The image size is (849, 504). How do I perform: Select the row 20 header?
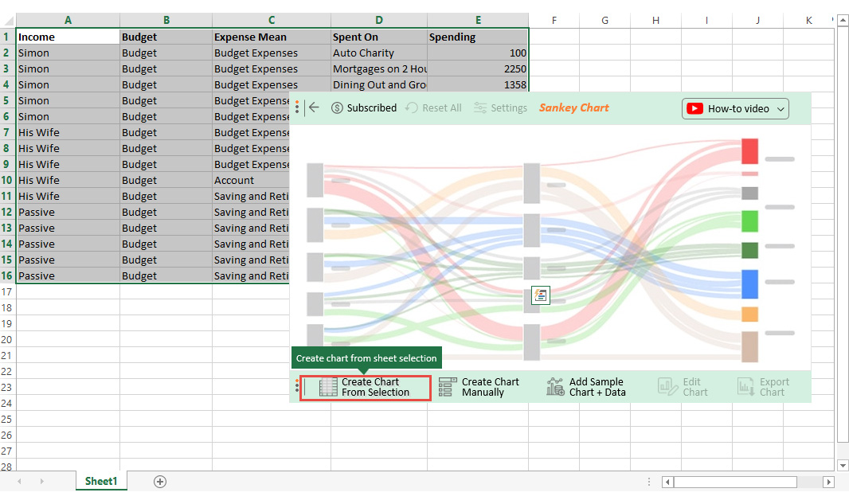(7, 339)
